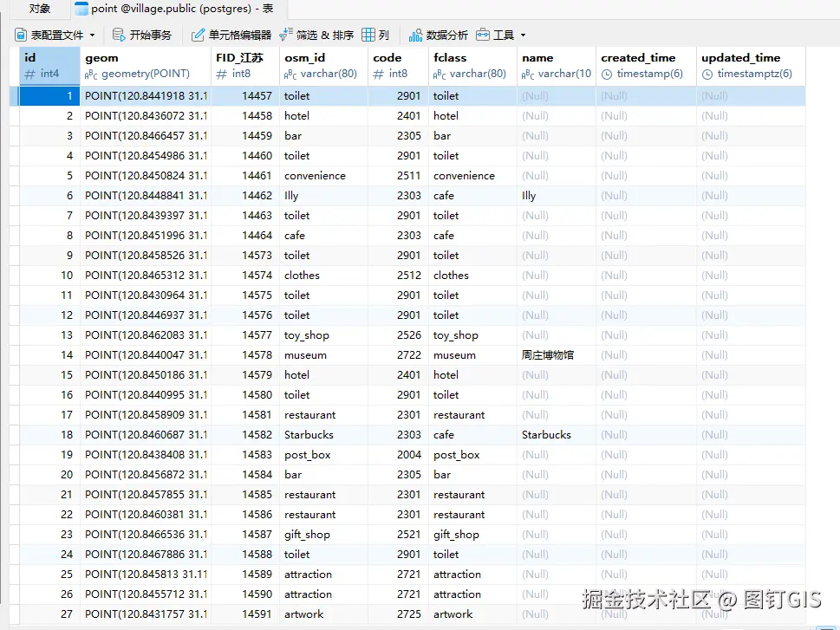This screenshot has width=840, height=630.
Task: Select the id cell 27
Action: pos(49,614)
